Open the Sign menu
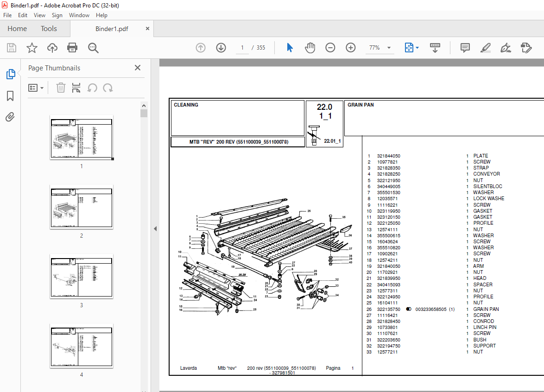The width and height of the screenshot is (544, 392). tap(57, 15)
